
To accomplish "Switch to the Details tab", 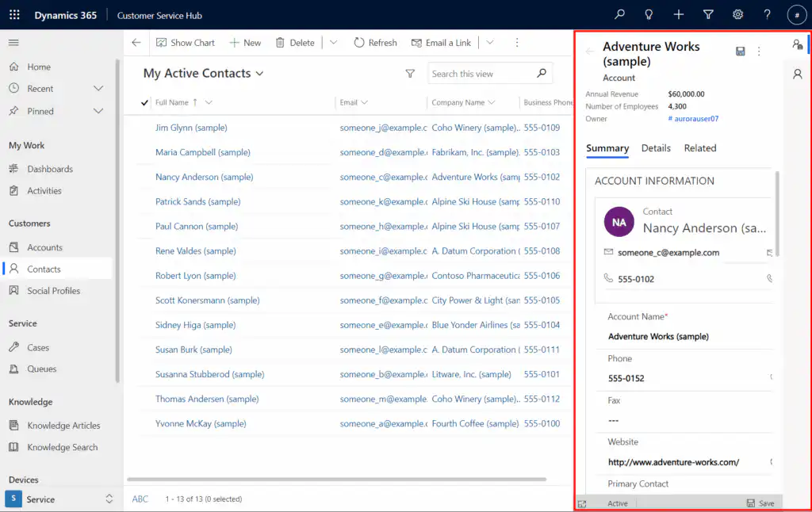I will point(656,148).
